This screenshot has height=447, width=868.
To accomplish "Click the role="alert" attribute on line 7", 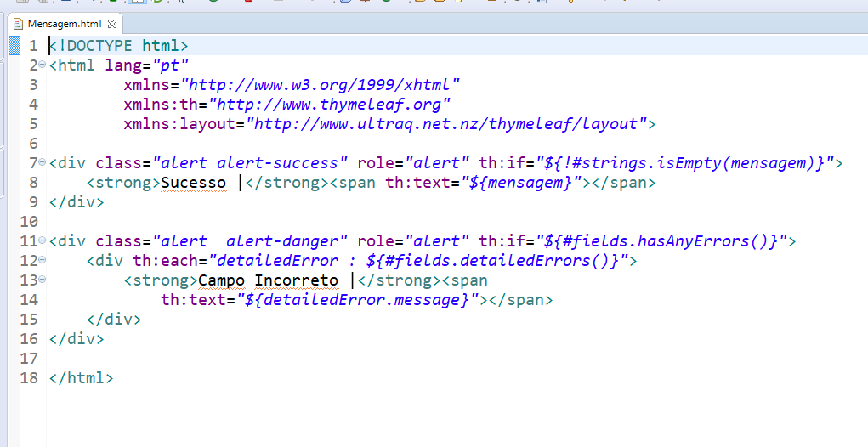I will click(x=413, y=163).
